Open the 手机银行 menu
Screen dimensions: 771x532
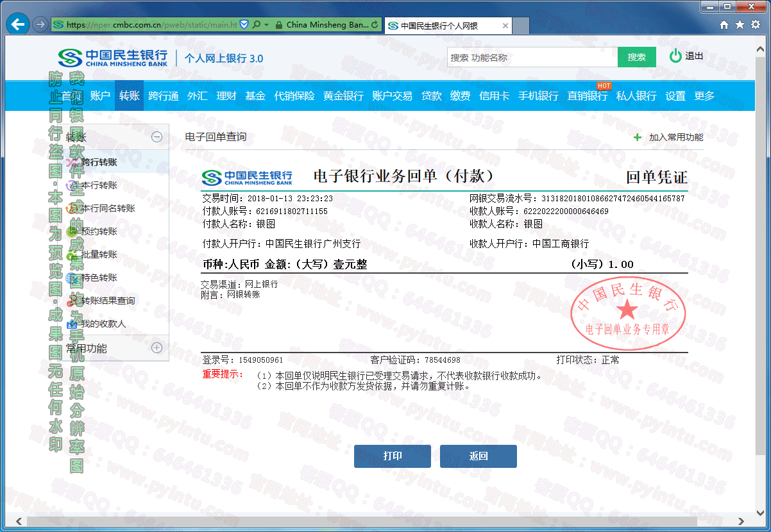(538, 96)
